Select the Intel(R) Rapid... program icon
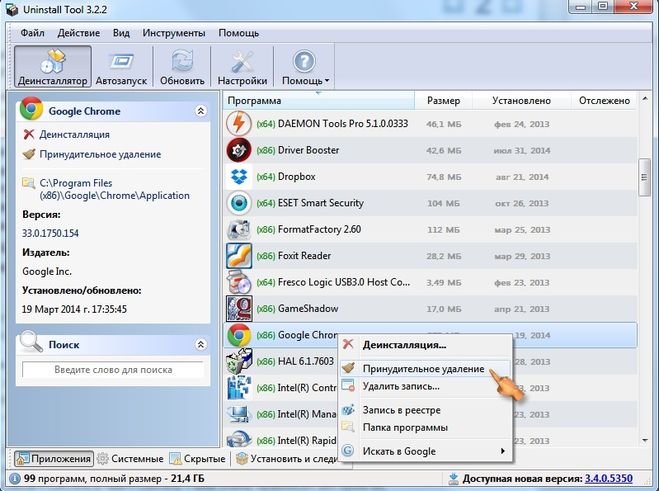 click(239, 439)
